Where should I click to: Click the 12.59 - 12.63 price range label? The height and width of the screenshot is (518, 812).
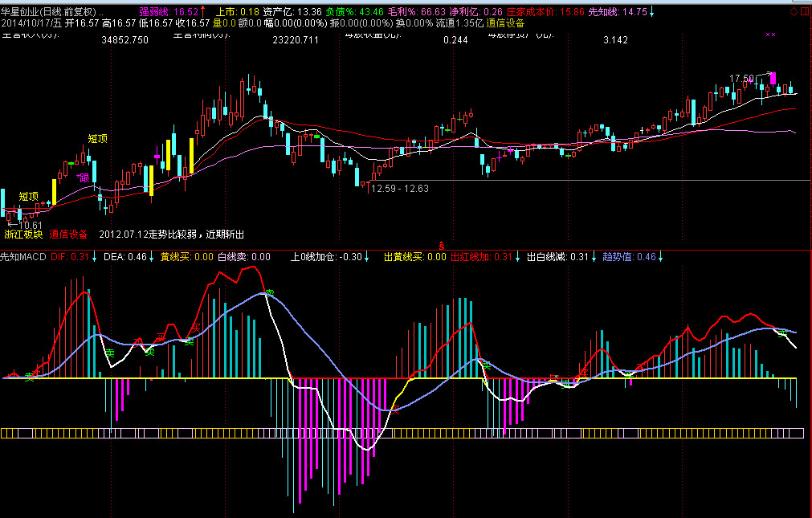click(399, 189)
